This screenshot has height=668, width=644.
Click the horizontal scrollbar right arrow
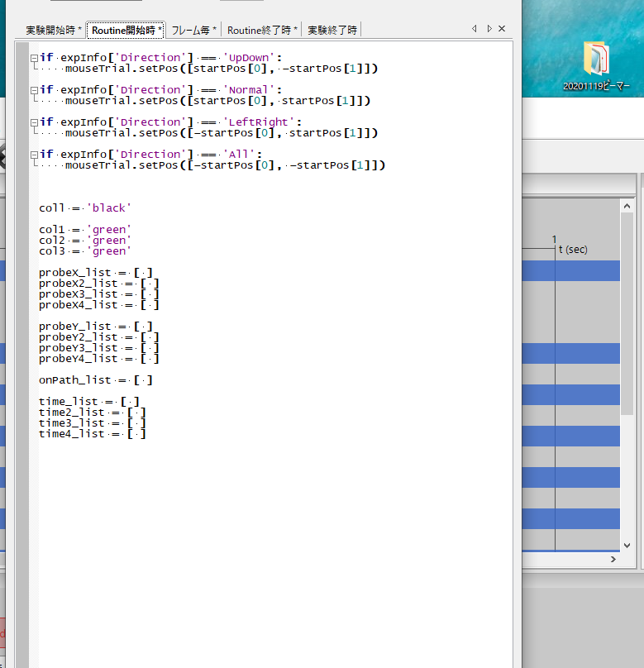(613, 560)
